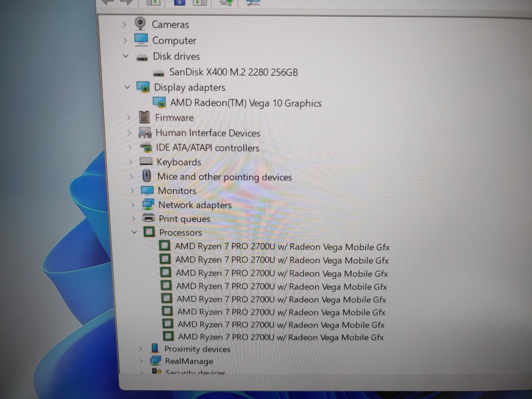Screen dimensions: 532x399
Task: Expand the Human Interface Devices node
Action: [129, 133]
